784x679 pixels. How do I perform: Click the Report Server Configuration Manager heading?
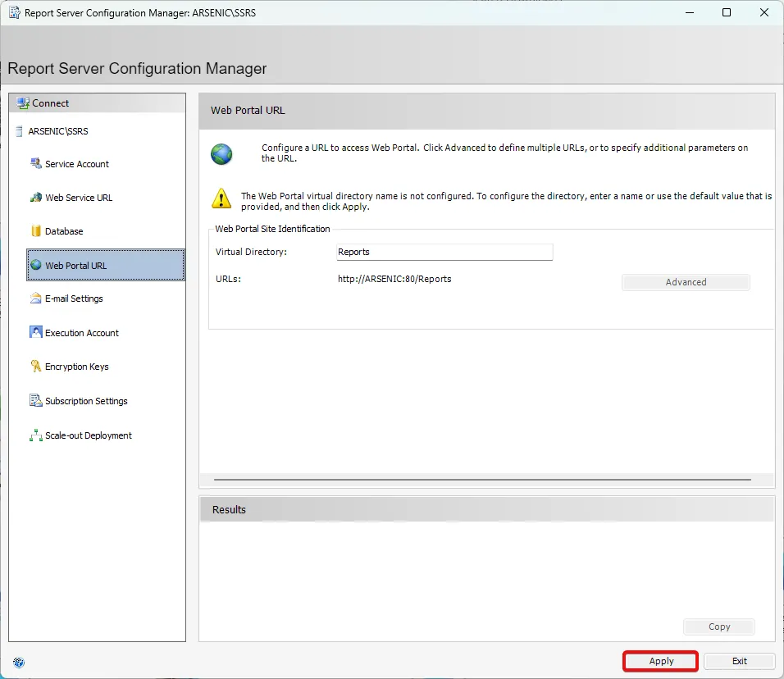point(137,69)
